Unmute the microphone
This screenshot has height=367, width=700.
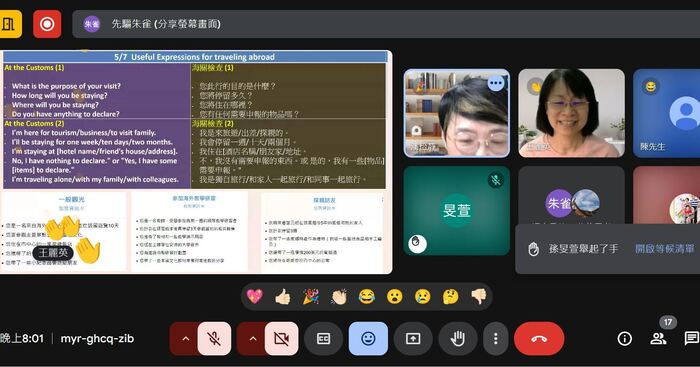214,339
